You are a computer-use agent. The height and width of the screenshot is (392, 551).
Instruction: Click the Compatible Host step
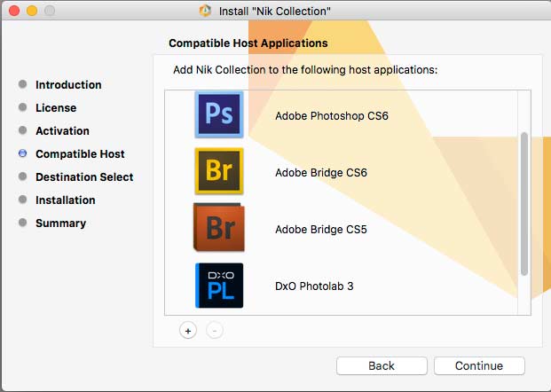pos(80,153)
